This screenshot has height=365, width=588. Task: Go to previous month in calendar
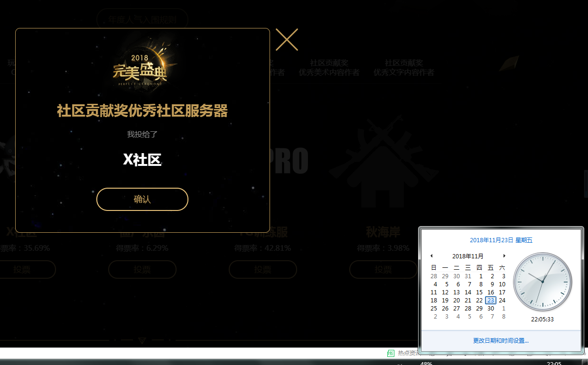coord(431,256)
